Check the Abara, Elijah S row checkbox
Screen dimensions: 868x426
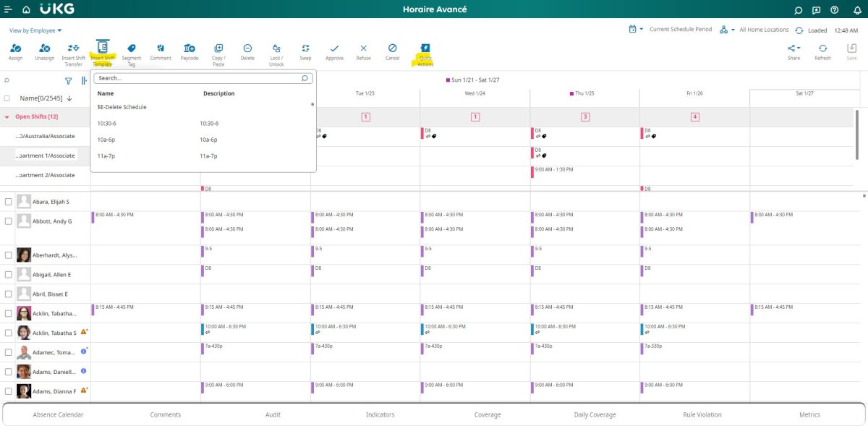pos(9,201)
